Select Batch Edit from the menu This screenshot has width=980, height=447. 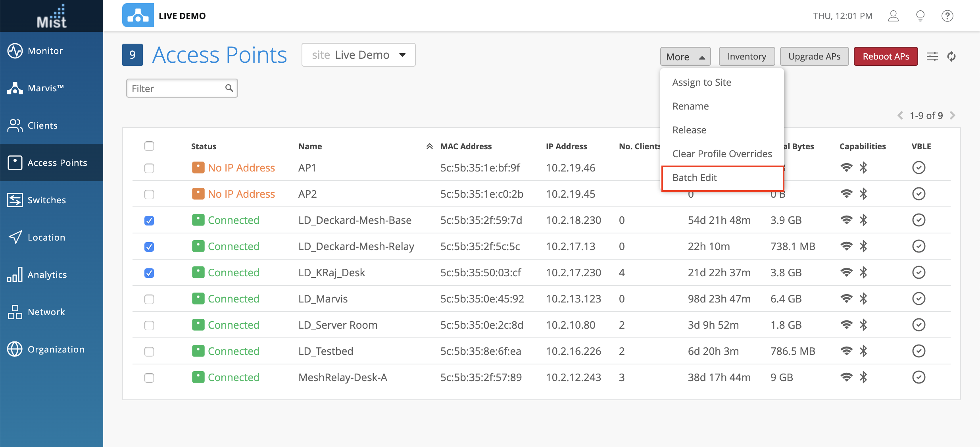[x=694, y=178]
